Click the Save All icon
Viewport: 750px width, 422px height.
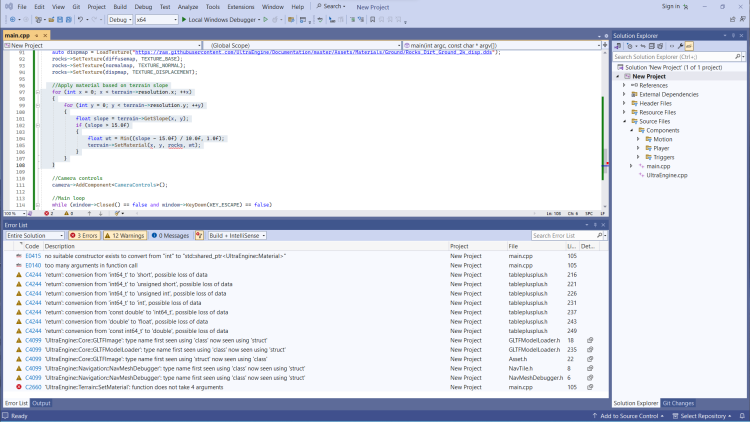point(68,20)
